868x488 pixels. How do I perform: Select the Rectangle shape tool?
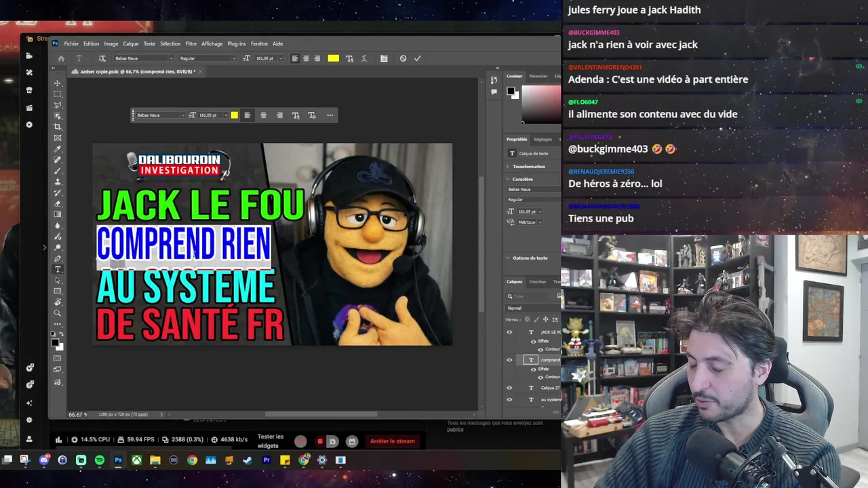click(x=58, y=291)
